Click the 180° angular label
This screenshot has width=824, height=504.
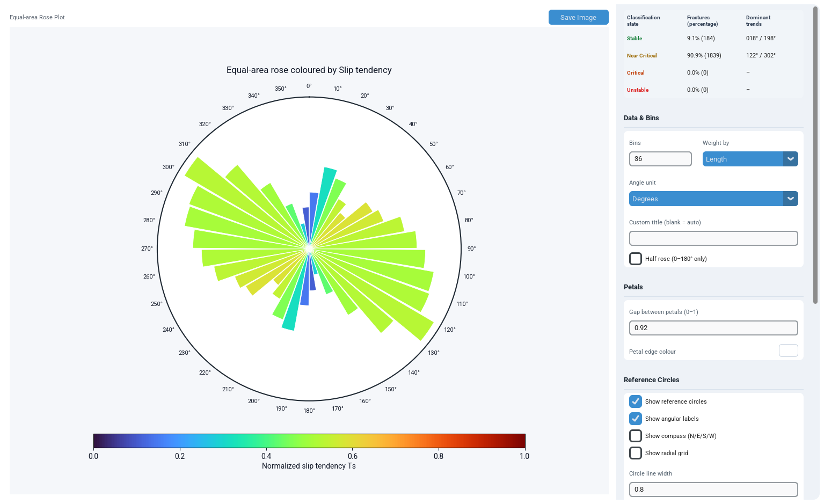click(309, 411)
